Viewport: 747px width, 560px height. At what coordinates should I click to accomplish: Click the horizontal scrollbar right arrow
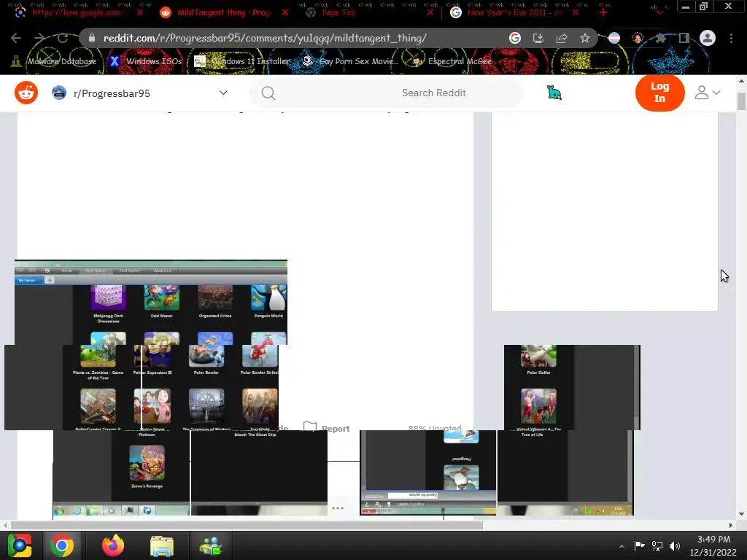click(x=731, y=525)
